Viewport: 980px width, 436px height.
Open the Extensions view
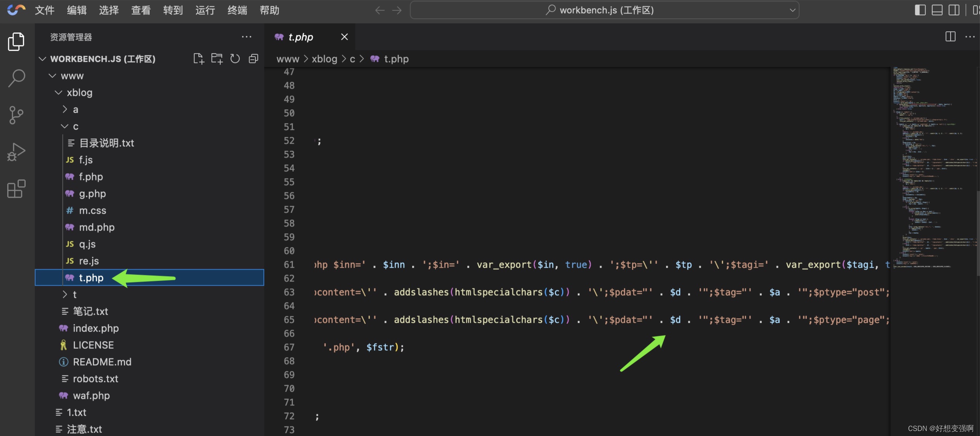point(16,189)
